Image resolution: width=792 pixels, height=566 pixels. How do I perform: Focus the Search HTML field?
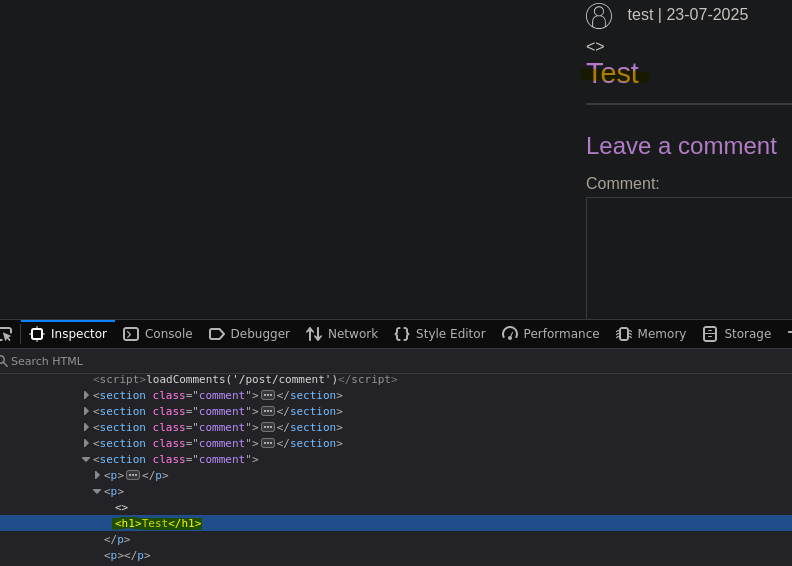396,361
